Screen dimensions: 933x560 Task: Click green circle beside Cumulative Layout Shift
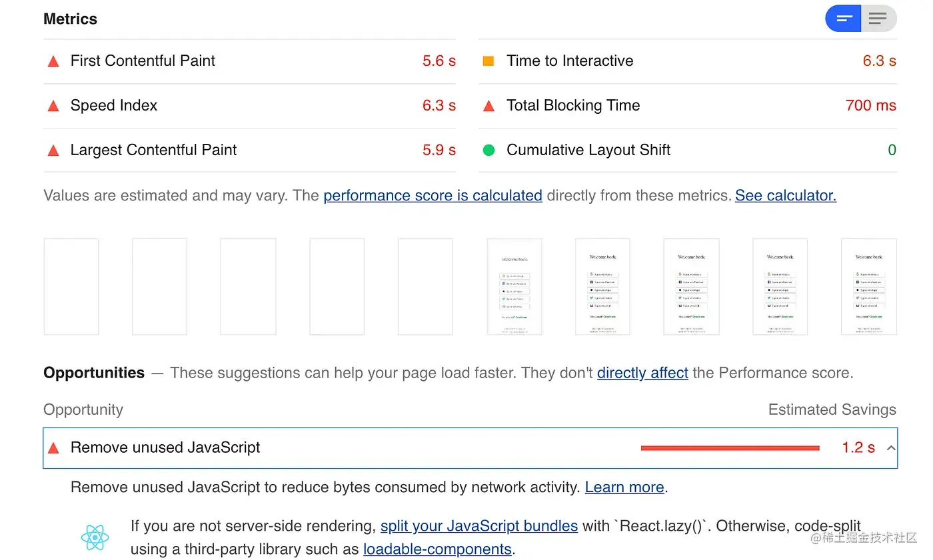[488, 150]
